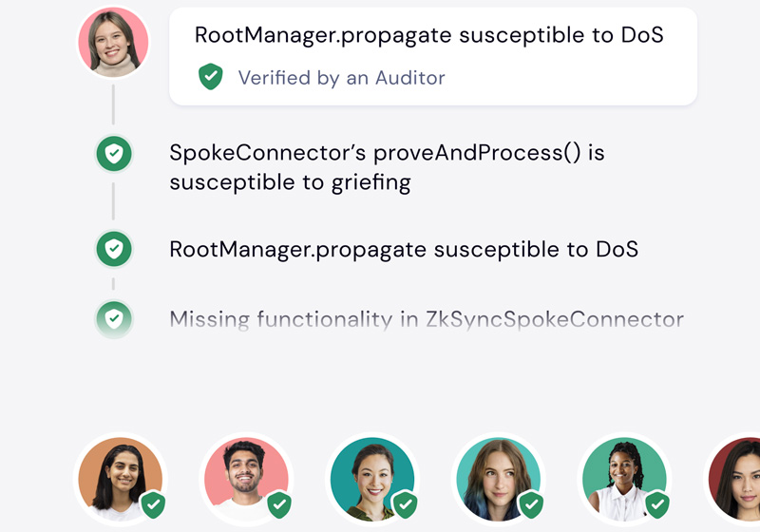
Task: Open the RootManager.propagate susceptible to DoS card title
Action: [429, 35]
